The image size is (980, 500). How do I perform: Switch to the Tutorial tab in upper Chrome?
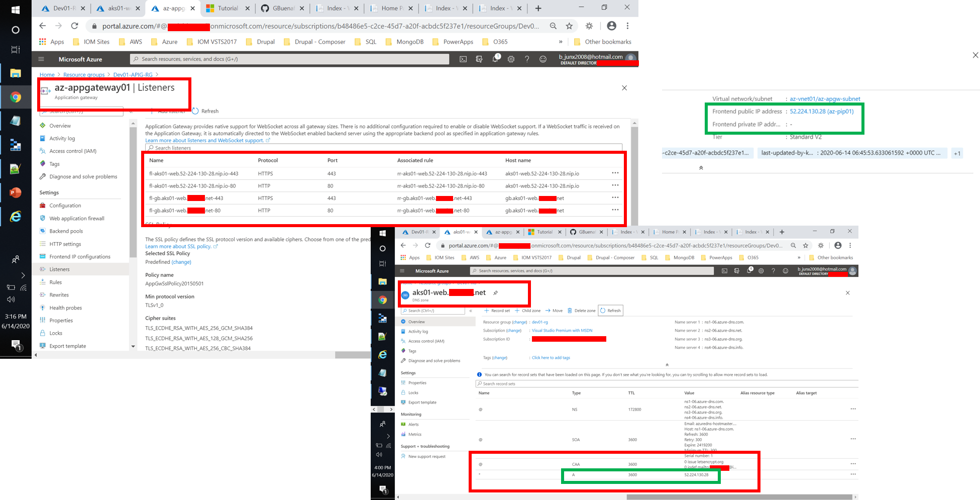[x=228, y=8]
